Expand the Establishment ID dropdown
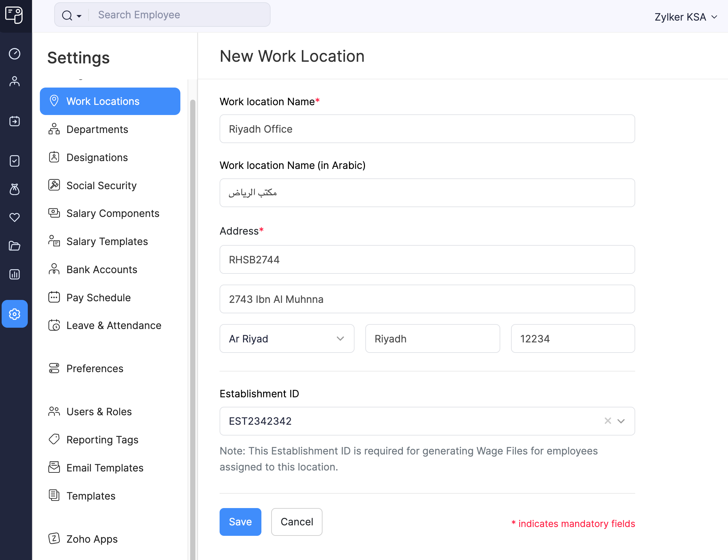 click(x=621, y=421)
